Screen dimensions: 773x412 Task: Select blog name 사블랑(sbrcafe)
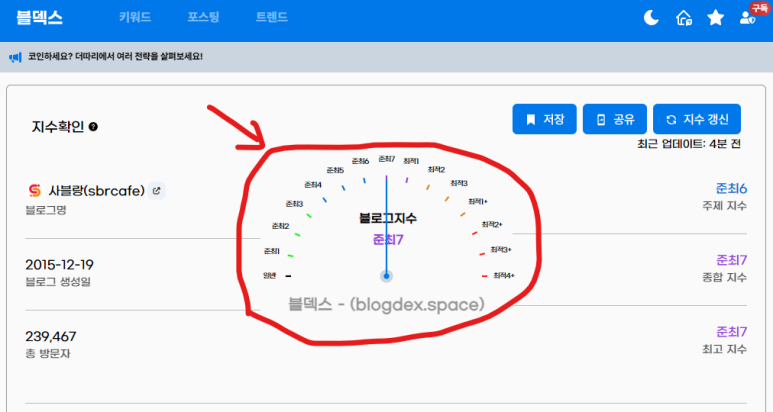pyautogui.click(x=97, y=191)
